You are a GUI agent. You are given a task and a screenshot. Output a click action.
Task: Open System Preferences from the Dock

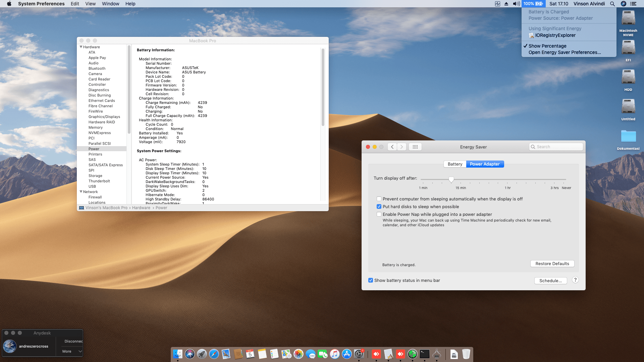point(359,354)
